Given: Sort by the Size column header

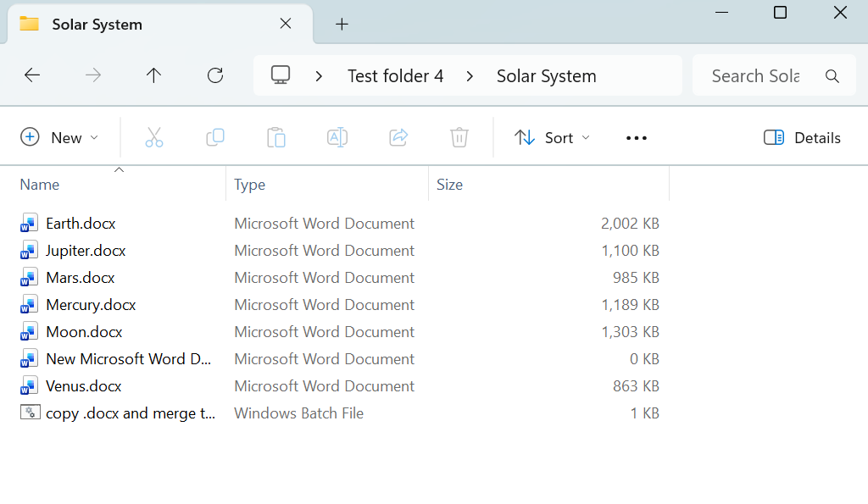Looking at the screenshot, I should point(450,185).
